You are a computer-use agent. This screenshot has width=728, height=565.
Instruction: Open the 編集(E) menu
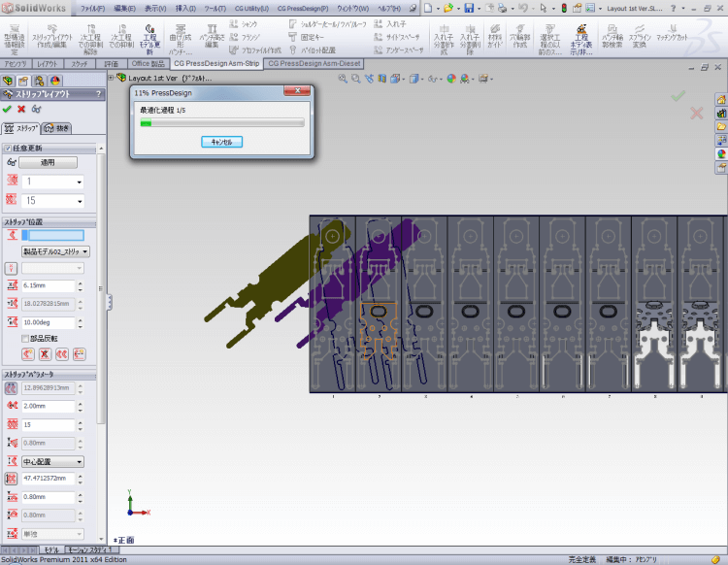(x=124, y=9)
